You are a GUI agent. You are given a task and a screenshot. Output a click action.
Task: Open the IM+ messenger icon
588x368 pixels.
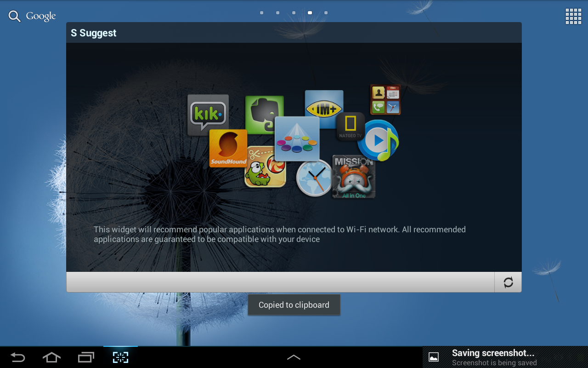point(324,109)
